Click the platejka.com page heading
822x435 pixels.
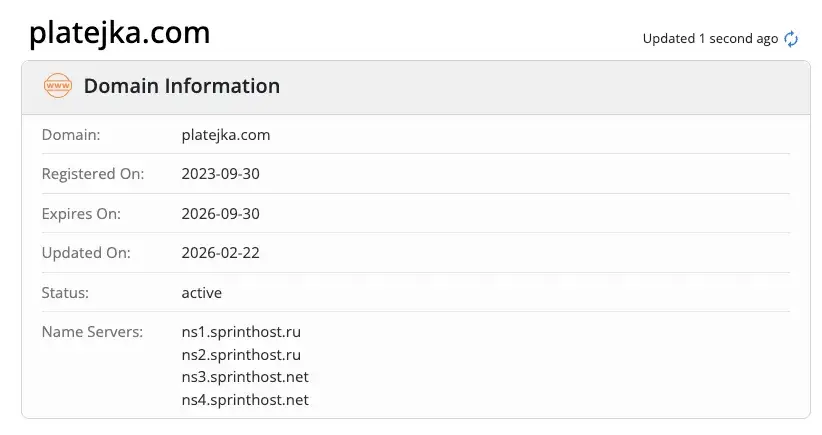tap(120, 33)
